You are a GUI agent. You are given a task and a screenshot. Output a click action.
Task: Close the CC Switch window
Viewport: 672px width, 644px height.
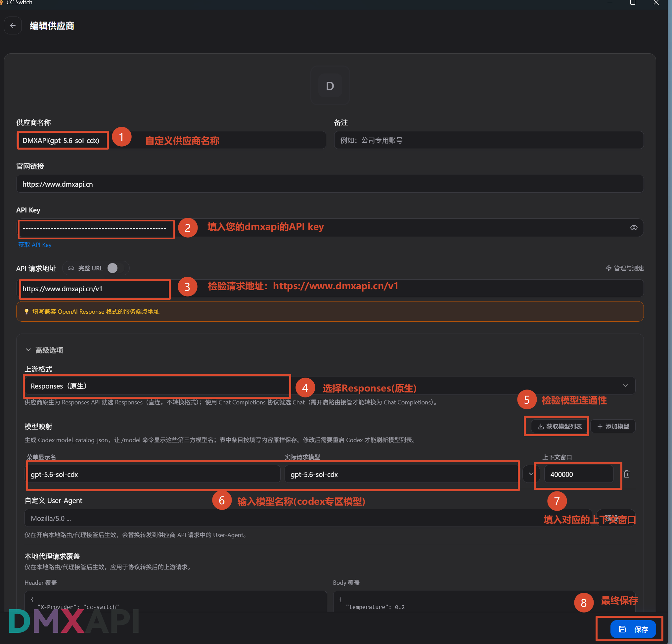click(656, 3)
